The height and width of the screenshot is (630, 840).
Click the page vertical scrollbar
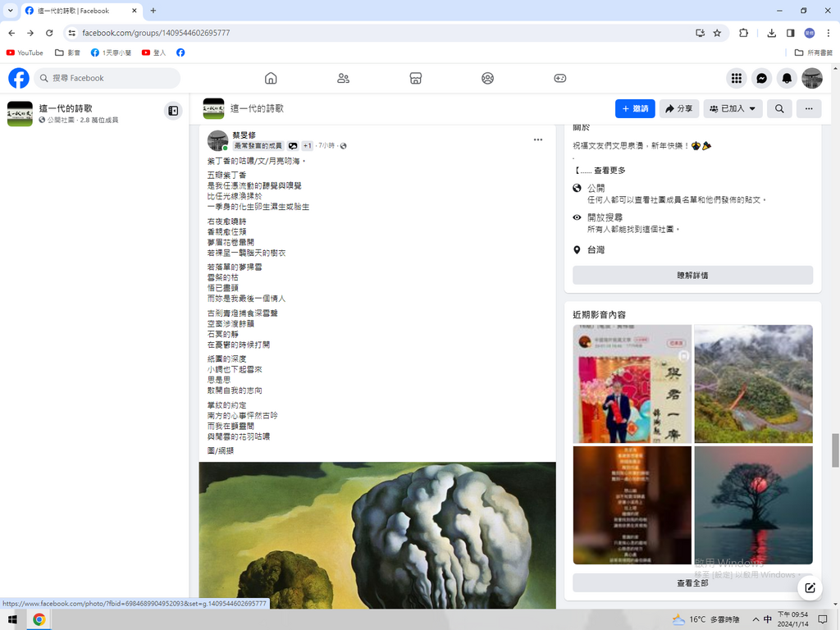[x=835, y=450]
